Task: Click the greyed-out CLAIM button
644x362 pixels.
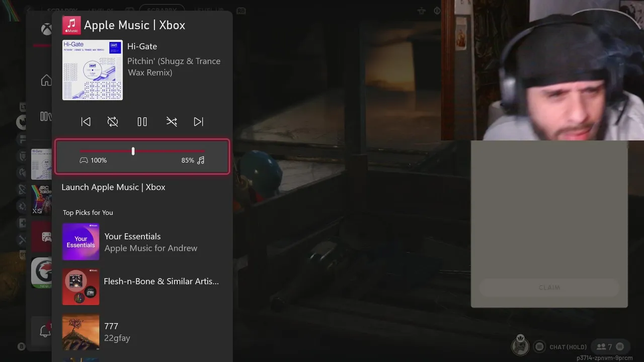Action: coord(549,288)
